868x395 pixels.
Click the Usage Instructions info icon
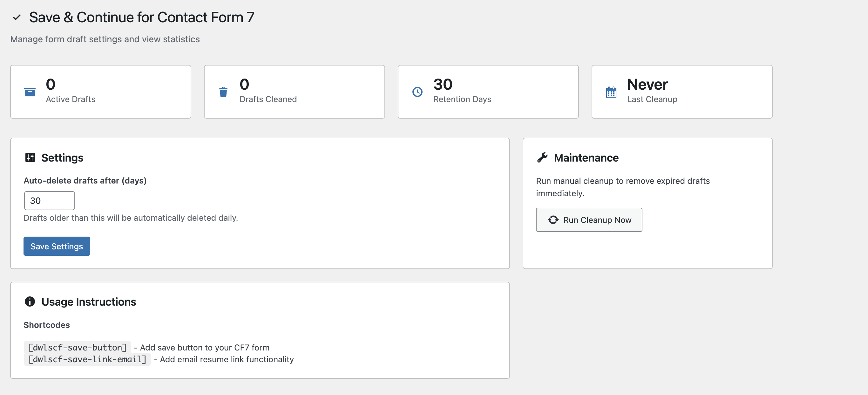point(30,301)
